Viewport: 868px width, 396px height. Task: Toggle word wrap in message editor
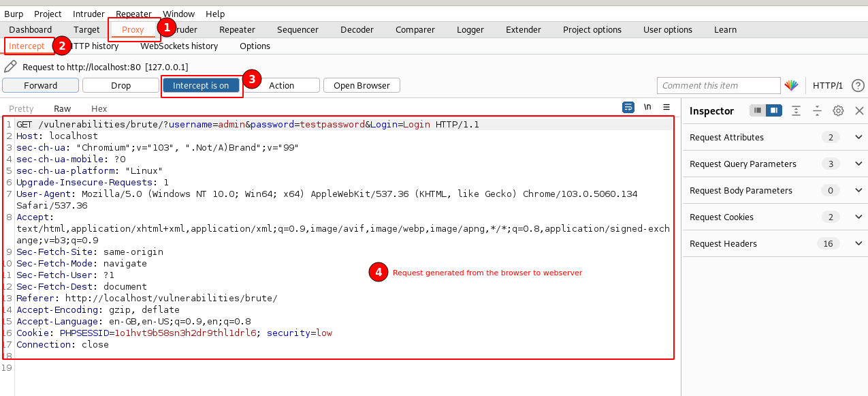coord(628,108)
